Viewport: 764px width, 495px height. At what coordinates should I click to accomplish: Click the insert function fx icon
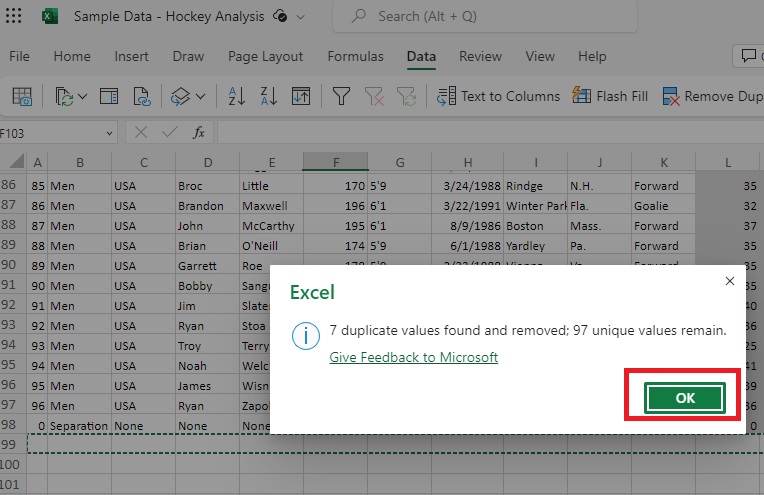coord(198,133)
